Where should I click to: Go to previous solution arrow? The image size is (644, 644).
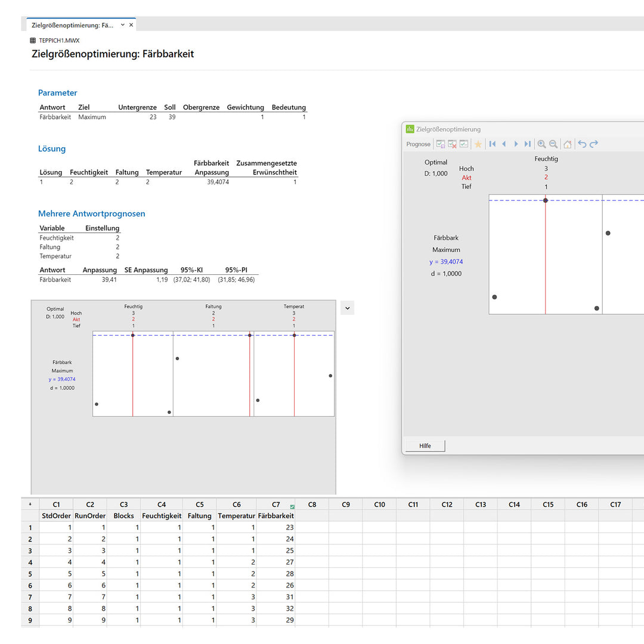[x=504, y=144]
